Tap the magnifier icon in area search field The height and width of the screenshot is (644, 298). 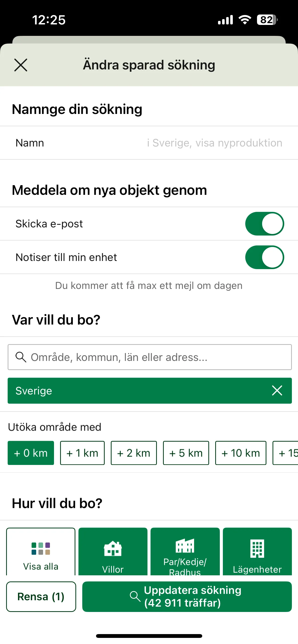[x=21, y=357]
